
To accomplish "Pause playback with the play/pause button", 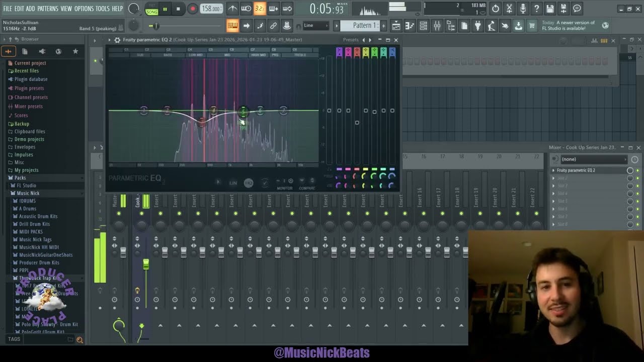I will (165, 9).
